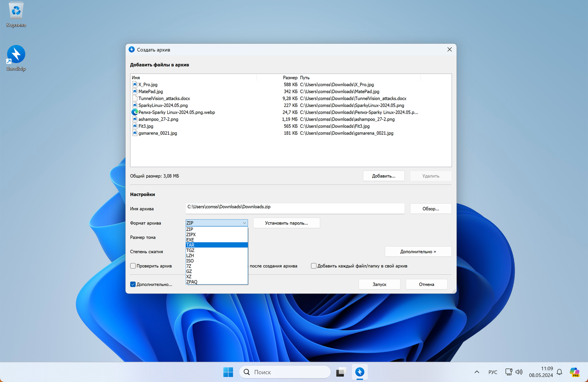
Task: Enable the 'Проверить архив' checkbox
Action: click(x=133, y=266)
